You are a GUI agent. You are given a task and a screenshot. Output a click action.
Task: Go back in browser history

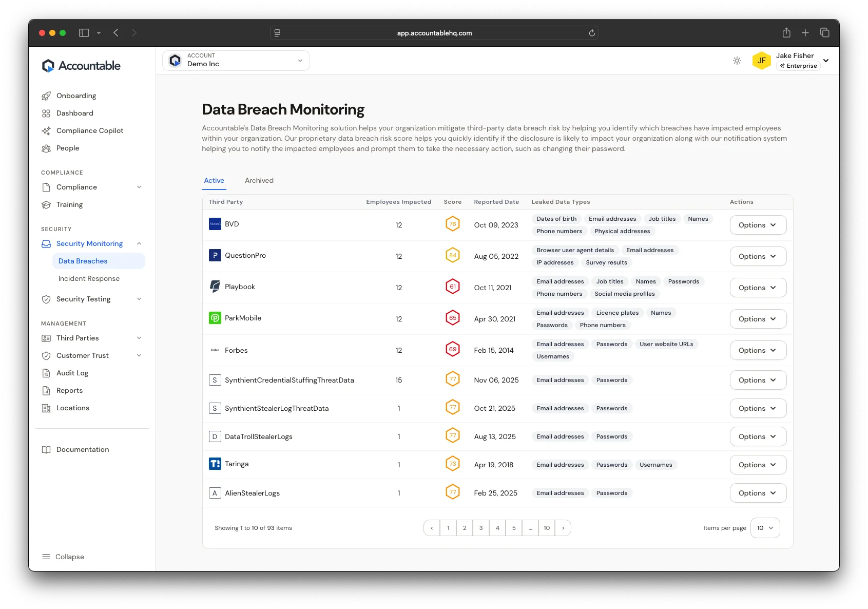click(x=116, y=33)
